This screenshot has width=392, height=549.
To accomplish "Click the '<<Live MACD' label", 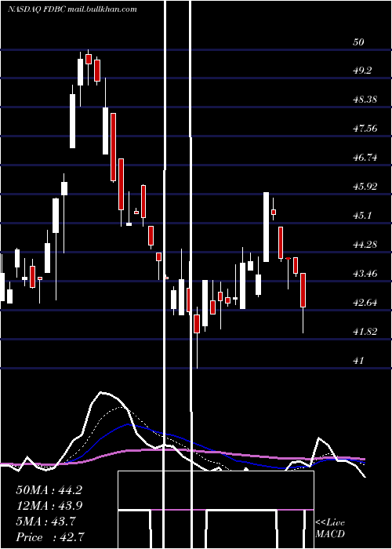I will pyautogui.click(x=330, y=529).
